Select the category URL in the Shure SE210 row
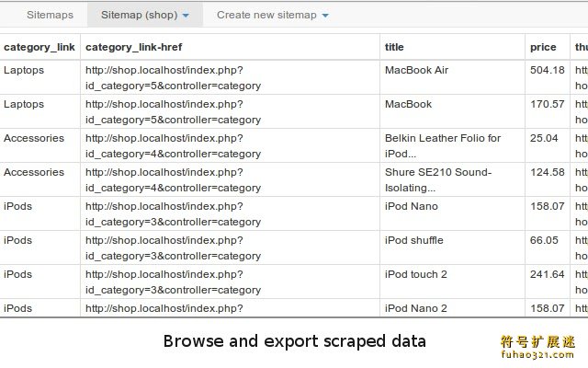Viewport: 588px width, 368px height. tap(174, 180)
